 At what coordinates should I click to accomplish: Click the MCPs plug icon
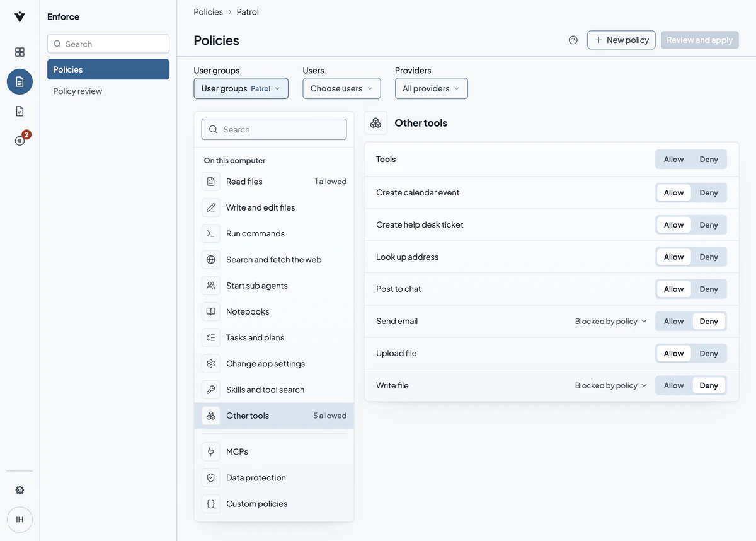pyautogui.click(x=211, y=451)
